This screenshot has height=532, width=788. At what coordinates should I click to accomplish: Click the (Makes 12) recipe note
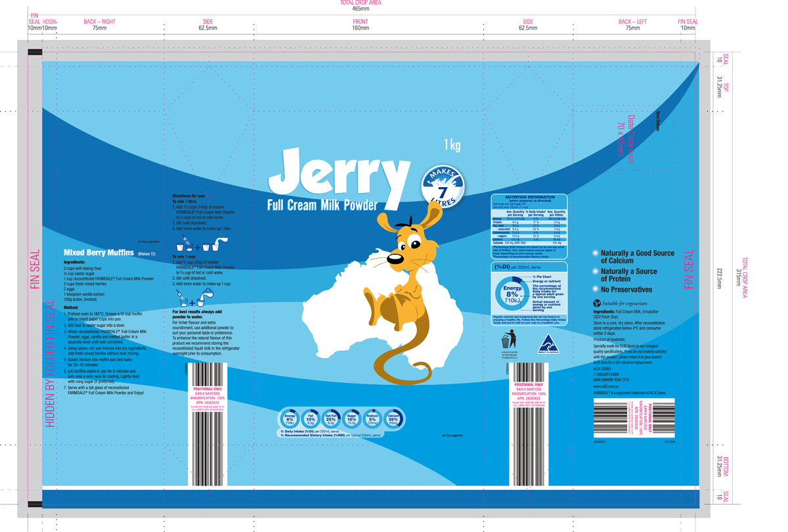147,253
